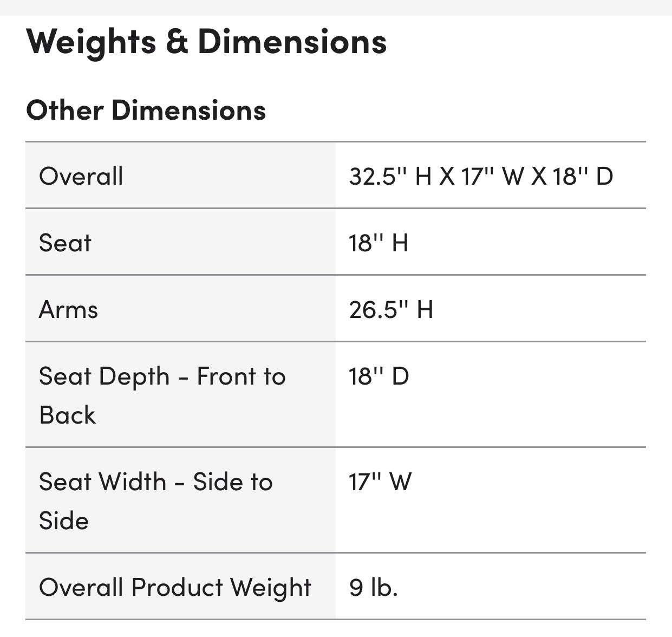Select the Seat row label
Image resolution: width=672 pixels, height=637 pixels.
tap(65, 243)
